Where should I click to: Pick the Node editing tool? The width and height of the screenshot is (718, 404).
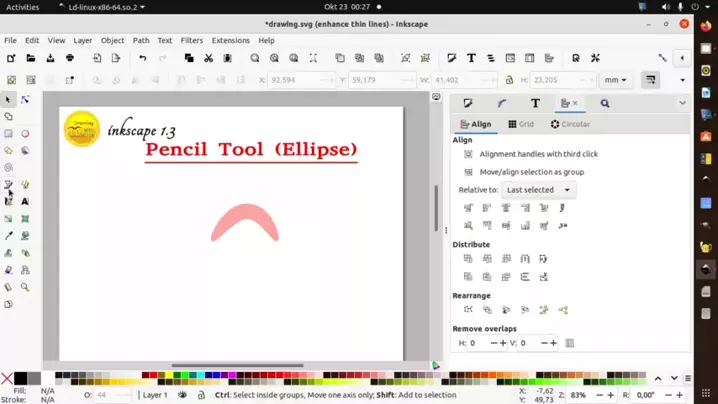[x=25, y=100]
